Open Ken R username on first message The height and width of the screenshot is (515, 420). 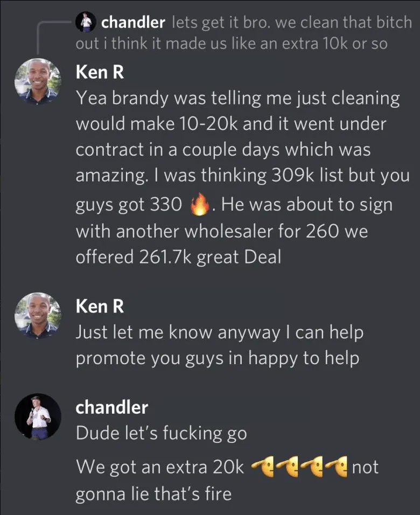tap(100, 72)
